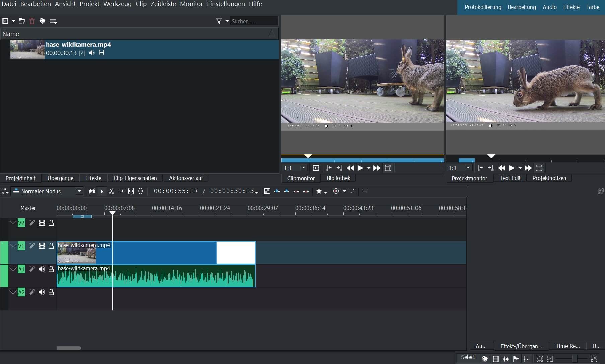The height and width of the screenshot is (364, 605).
Task: Open the tags icon in project bin
Action: click(x=42, y=21)
